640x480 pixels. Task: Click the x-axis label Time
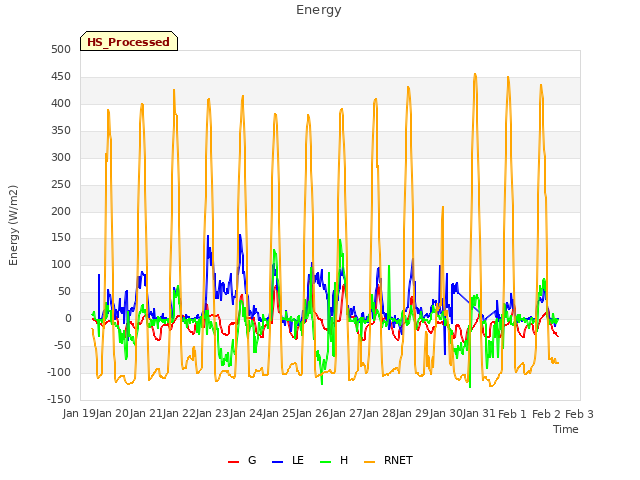[566, 429]
